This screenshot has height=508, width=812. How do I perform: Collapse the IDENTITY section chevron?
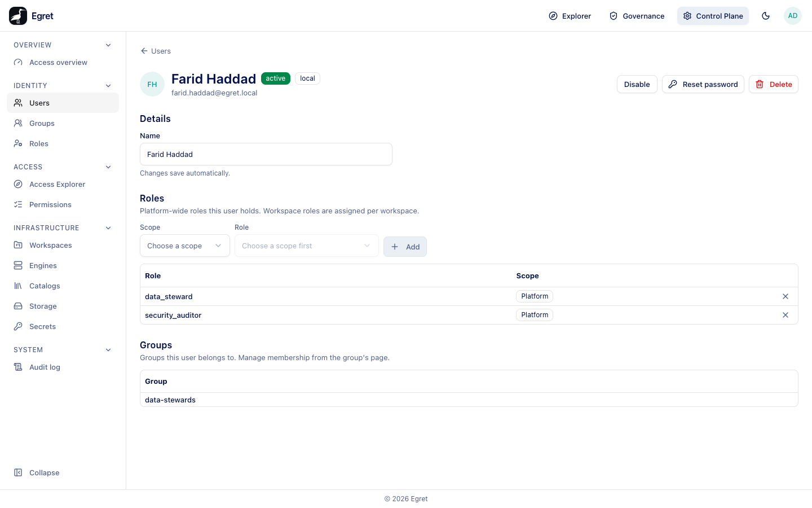108,86
